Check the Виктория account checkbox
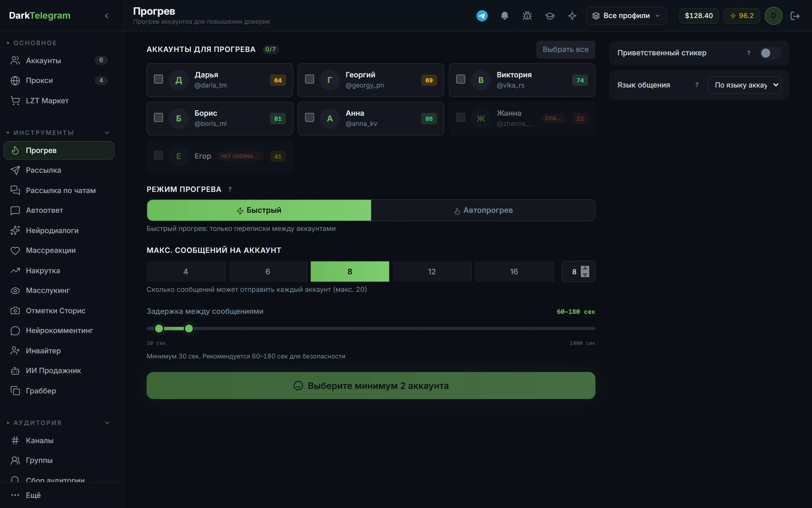The height and width of the screenshot is (508, 812). coord(461,79)
